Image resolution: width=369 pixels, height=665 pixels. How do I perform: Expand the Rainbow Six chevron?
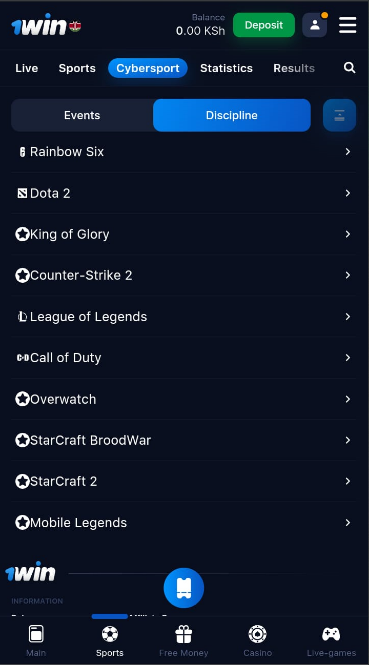point(348,152)
